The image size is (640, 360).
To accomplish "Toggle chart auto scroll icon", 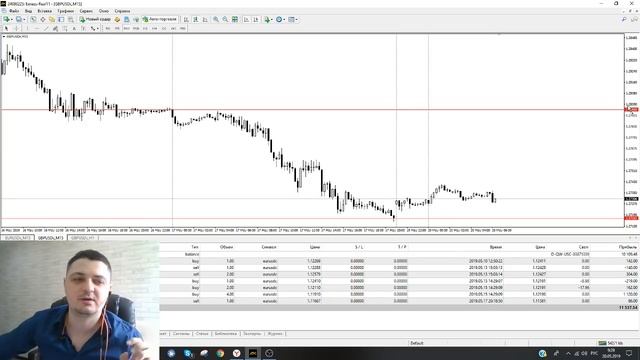I will pyautogui.click(x=246, y=19).
